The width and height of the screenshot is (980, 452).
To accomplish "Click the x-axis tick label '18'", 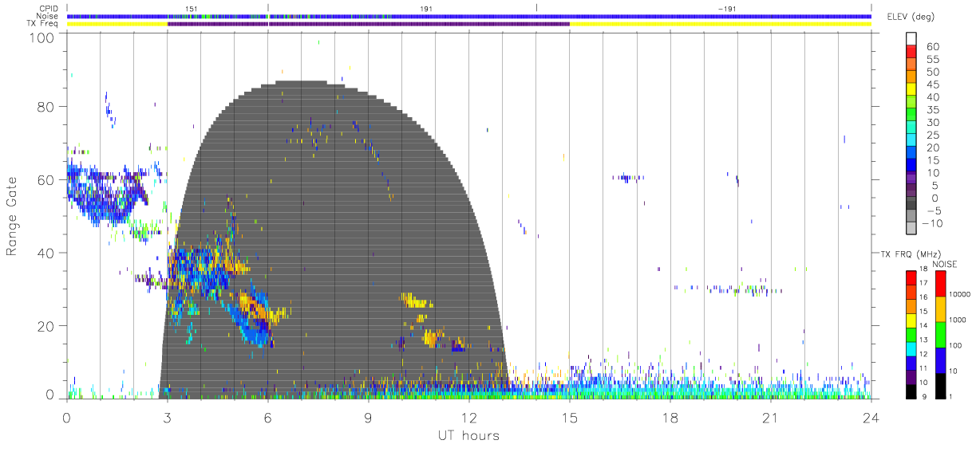I will coord(670,418).
